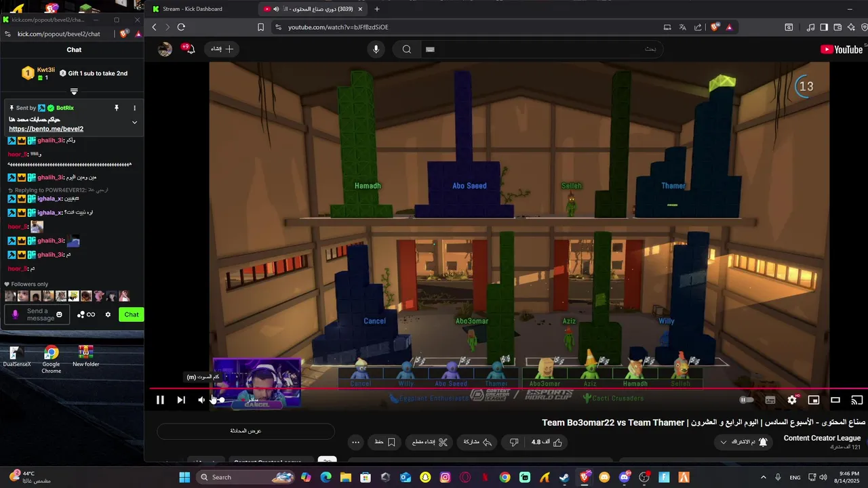Translate this page icon in address bar
The height and width of the screenshot is (488, 868).
[x=682, y=27]
